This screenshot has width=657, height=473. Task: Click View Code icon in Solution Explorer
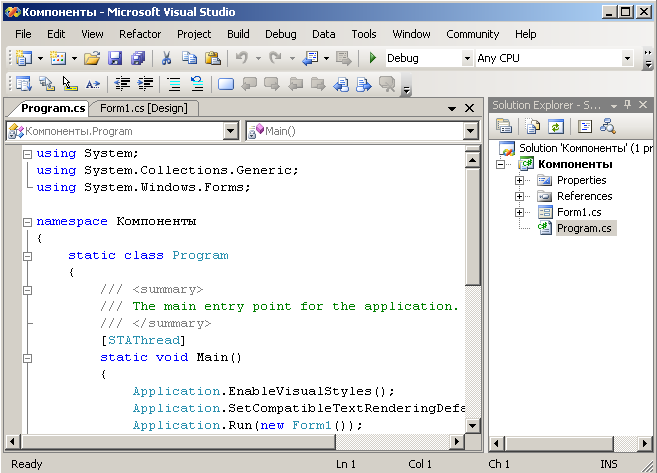click(x=585, y=127)
